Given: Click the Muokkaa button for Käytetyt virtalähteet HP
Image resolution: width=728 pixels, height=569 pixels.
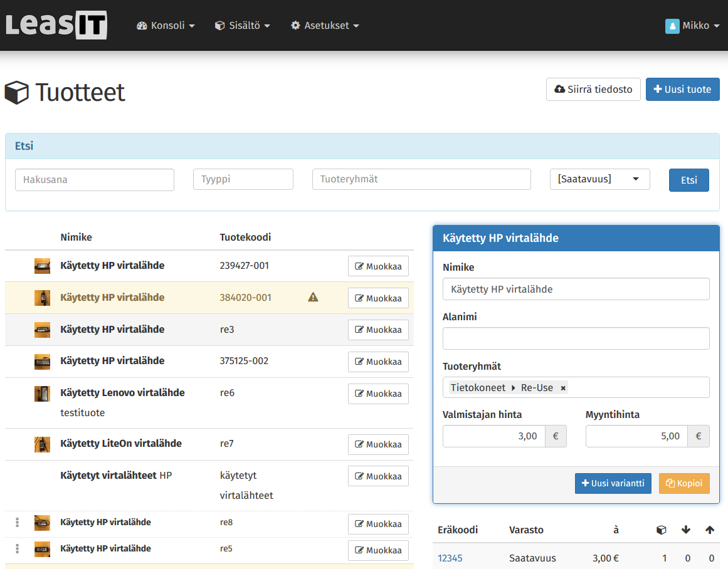Looking at the screenshot, I should tap(378, 476).
